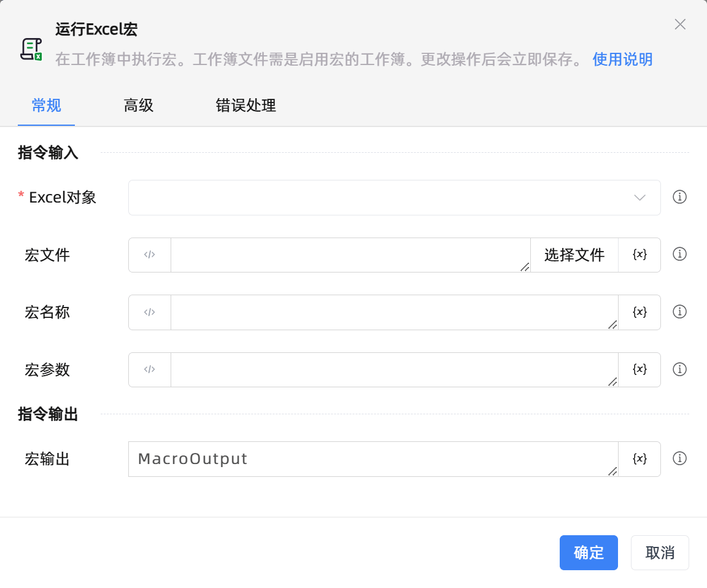Click the 运行Excel宏 macro icon in header
The height and width of the screenshot is (588, 707).
31,49
